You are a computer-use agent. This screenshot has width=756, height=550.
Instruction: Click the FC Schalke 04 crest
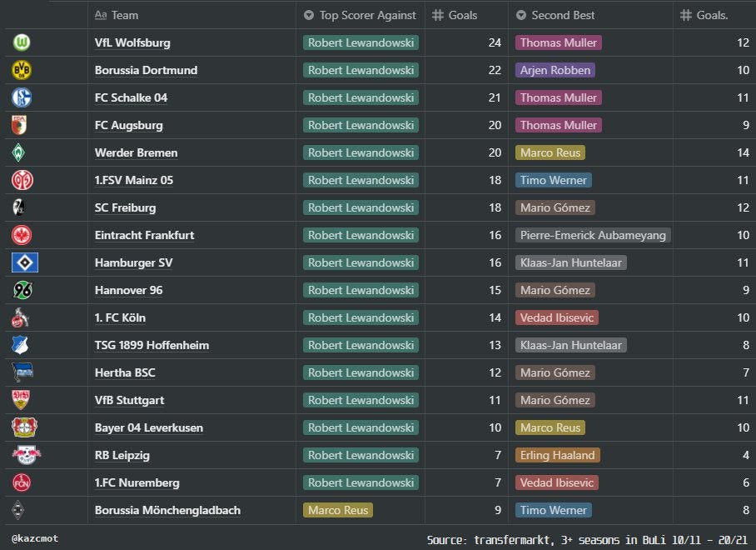21,97
